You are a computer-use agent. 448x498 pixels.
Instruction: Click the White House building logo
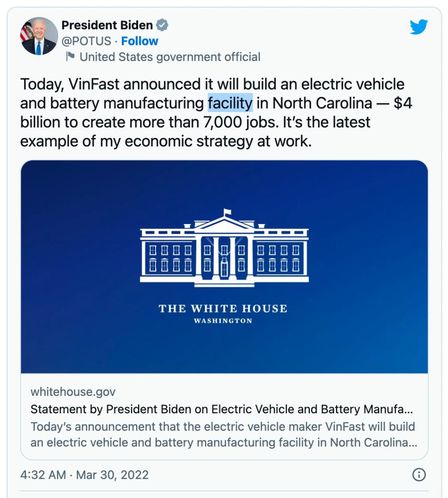pyautogui.click(x=224, y=248)
